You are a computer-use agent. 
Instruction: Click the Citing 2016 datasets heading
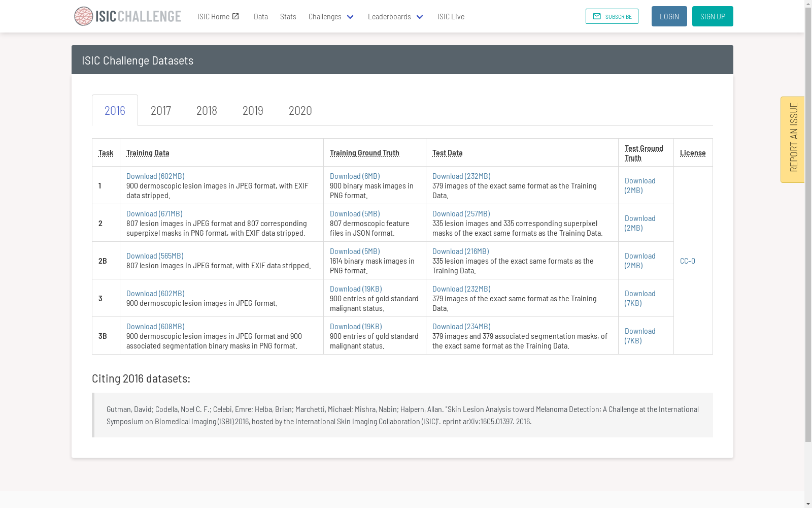pos(141,378)
